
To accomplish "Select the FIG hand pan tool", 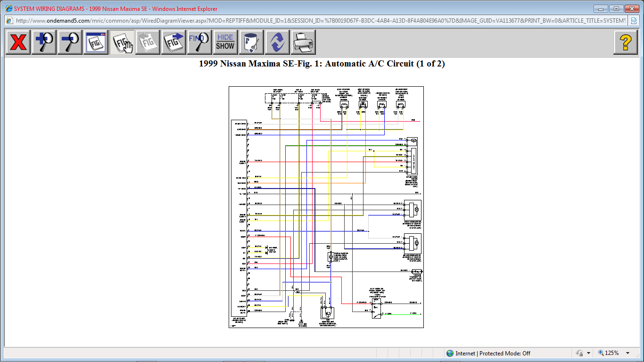I will pyautogui.click(x=122, y=42).
